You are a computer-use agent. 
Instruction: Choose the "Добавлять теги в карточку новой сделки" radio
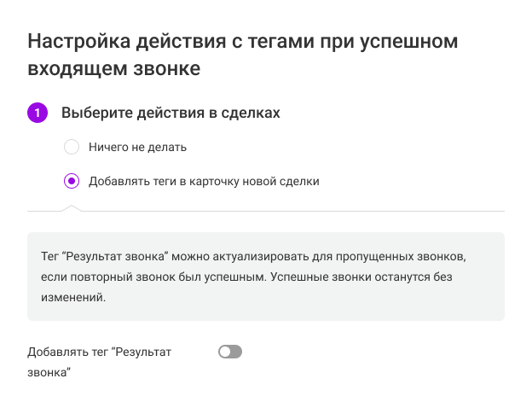coord(72,181)
